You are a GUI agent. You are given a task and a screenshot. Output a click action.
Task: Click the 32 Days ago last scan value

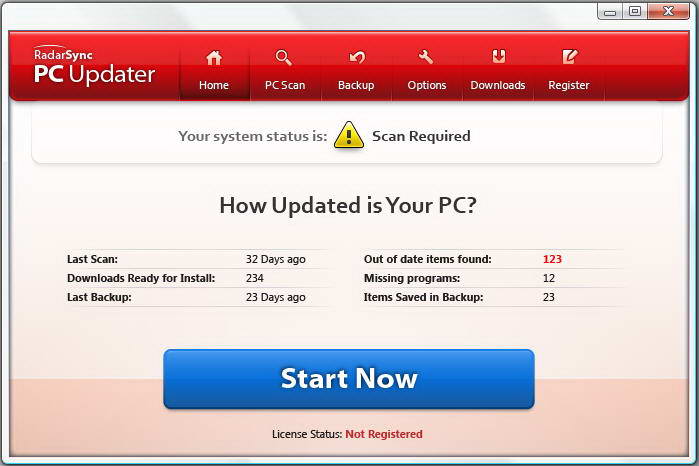click(x=275, y=259)
